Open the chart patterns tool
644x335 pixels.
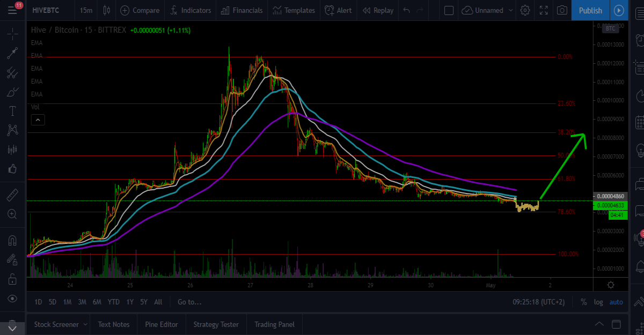(13, 130)
